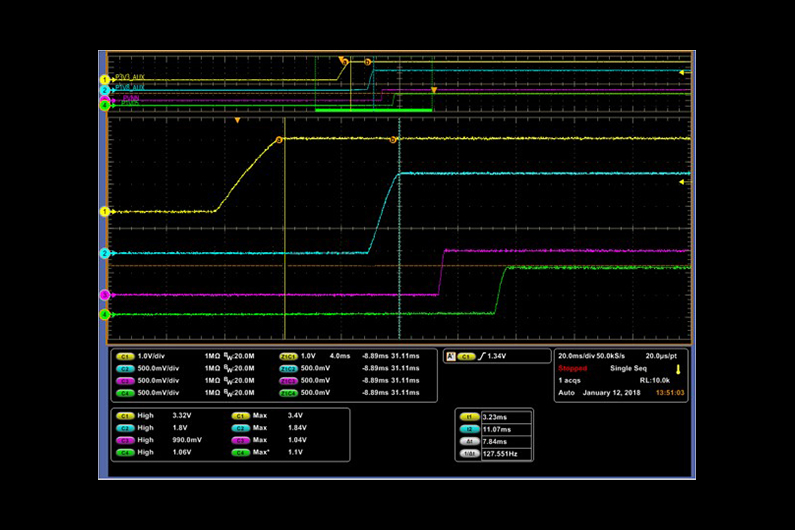
Task: Select the 1/Δt frequency readout badge
Action: pos(469,453)
